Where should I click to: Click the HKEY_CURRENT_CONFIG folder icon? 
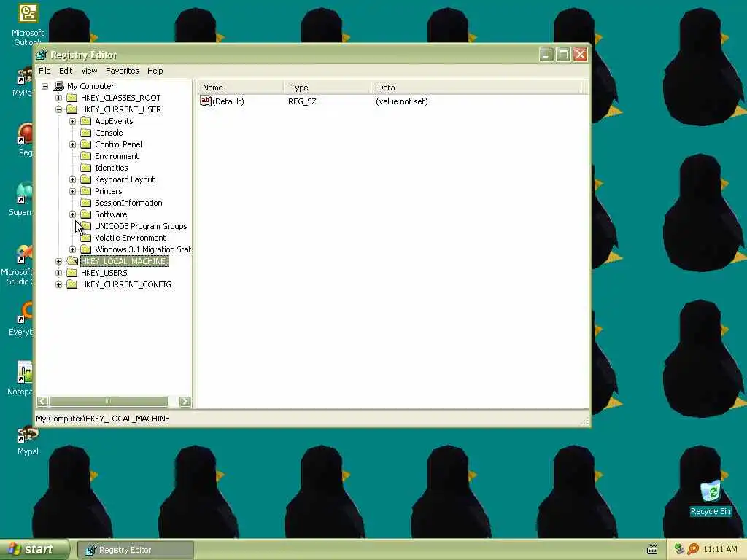pos(72,284)
